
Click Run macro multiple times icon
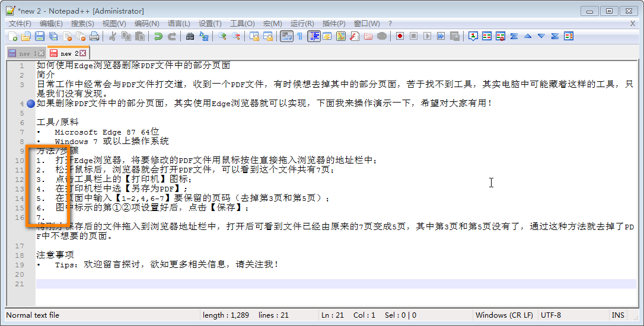pos(441,36)
